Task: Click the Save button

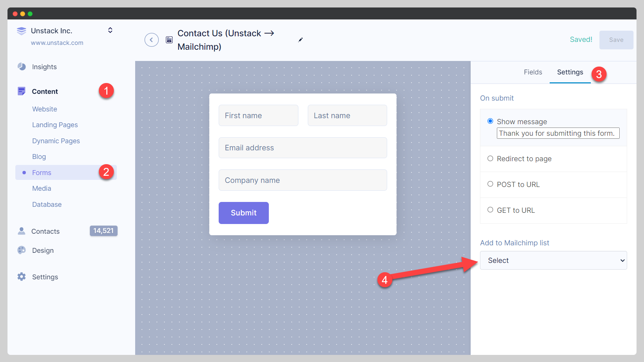Action: (616, 40)
